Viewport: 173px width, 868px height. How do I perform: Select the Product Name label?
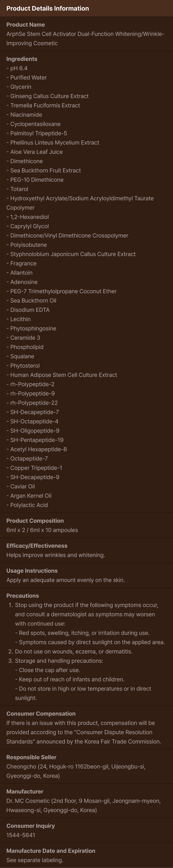point(26,25)
